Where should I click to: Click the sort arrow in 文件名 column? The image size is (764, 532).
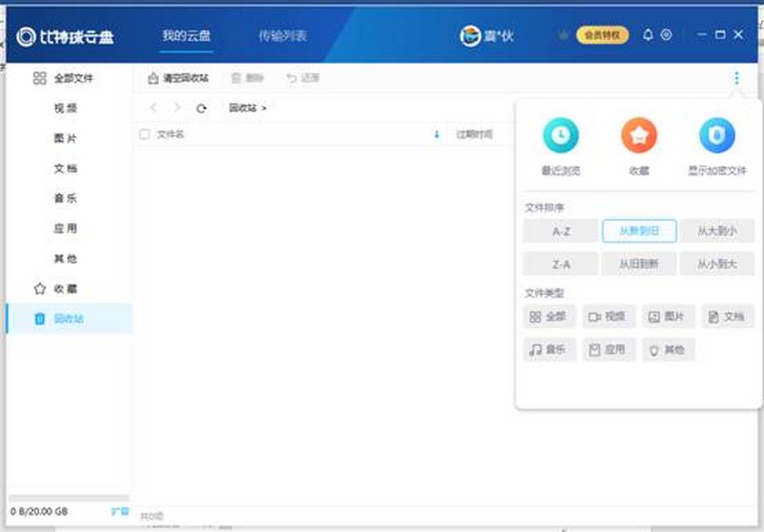click(x=437, y=134)
